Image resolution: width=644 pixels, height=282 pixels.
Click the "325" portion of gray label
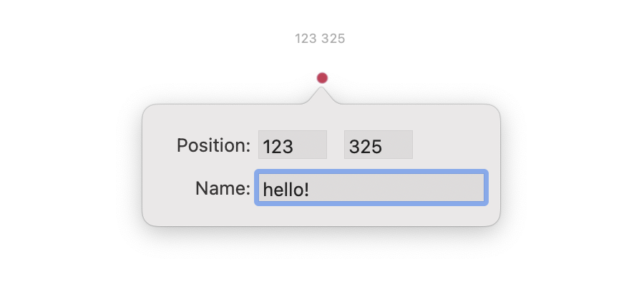coord(333,39)
